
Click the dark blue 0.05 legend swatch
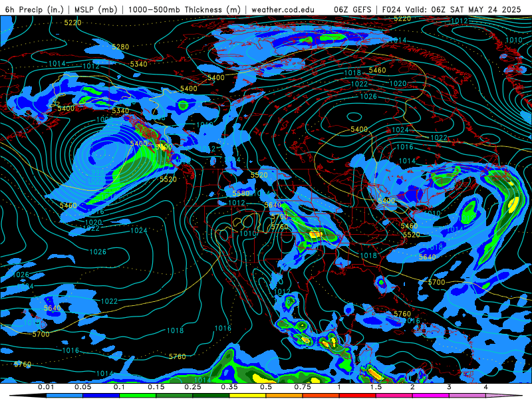tap(101, 396)
